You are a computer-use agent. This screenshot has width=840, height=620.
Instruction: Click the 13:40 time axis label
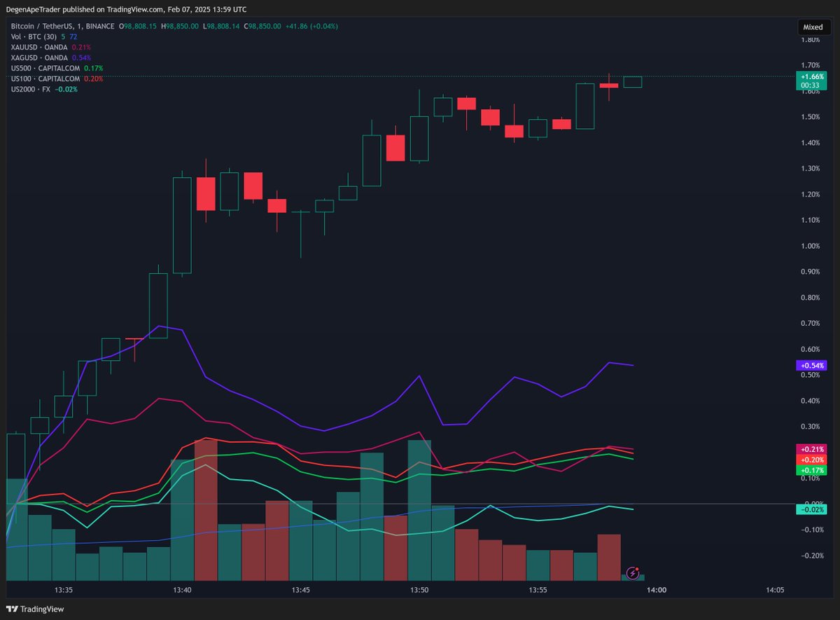point(183,591)
